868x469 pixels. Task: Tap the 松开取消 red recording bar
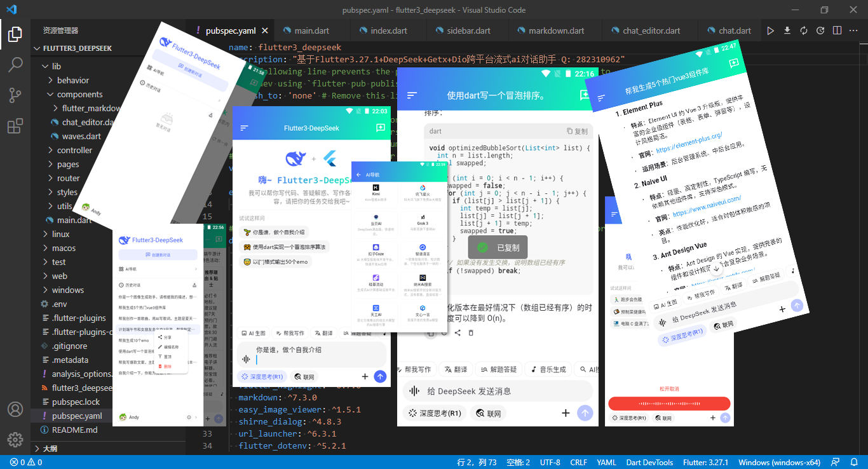[669, 402]
